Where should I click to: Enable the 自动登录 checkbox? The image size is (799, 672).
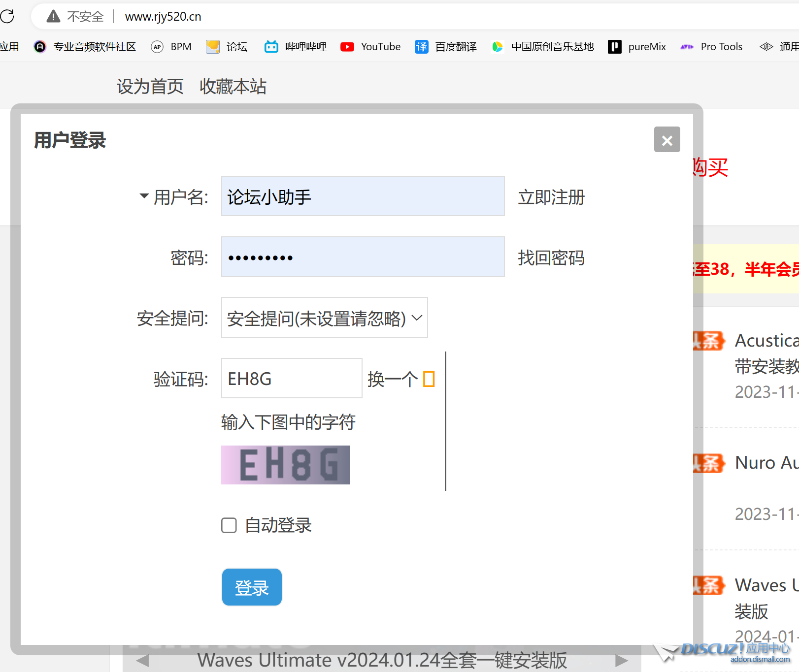tap(229, 525)
